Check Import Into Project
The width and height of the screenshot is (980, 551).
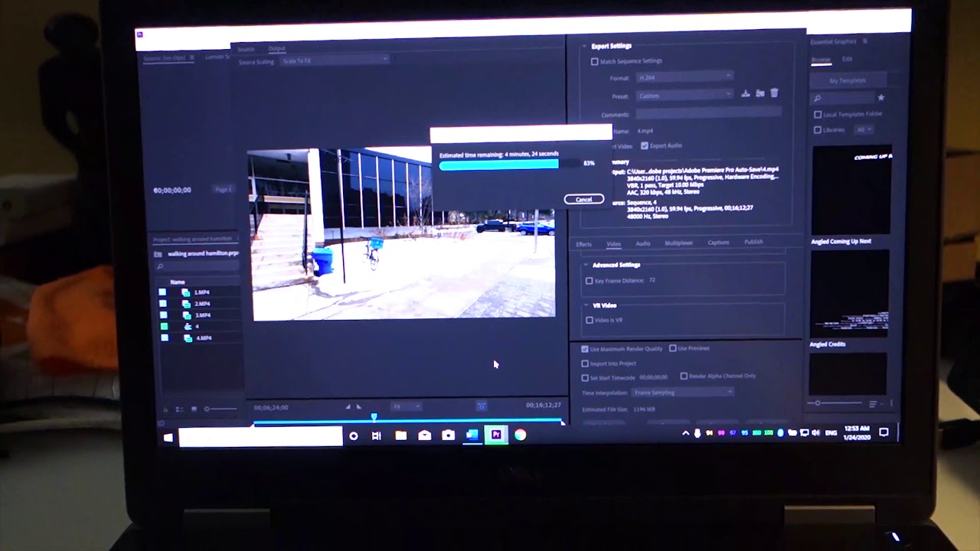(585, 364)
